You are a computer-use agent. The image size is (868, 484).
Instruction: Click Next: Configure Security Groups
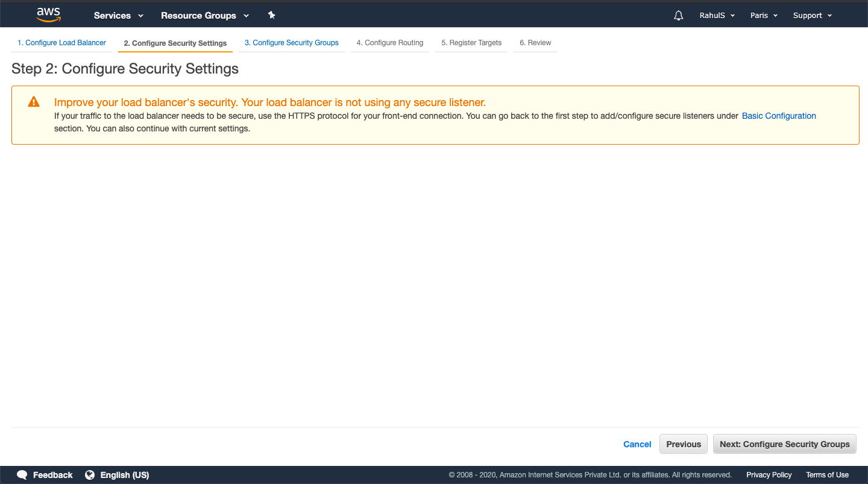coord(784,444)
